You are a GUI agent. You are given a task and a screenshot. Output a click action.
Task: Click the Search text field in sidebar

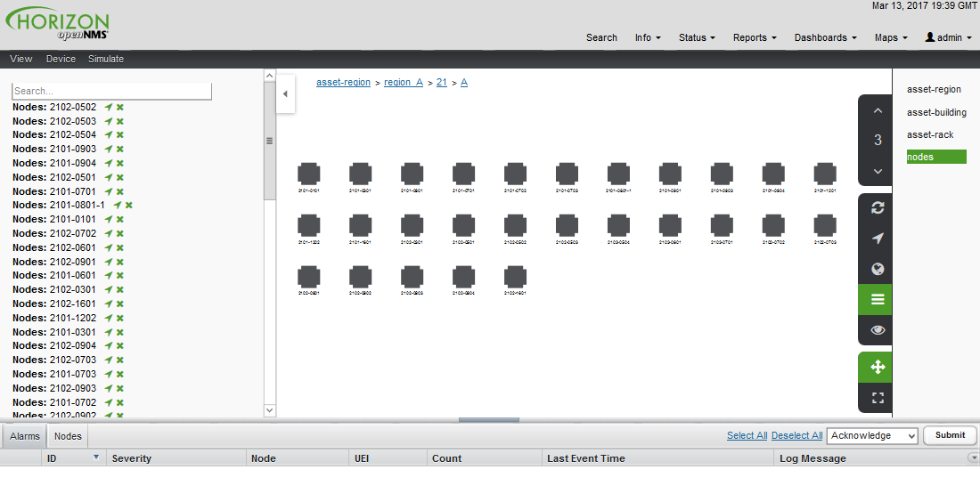[x=111, y=91]
